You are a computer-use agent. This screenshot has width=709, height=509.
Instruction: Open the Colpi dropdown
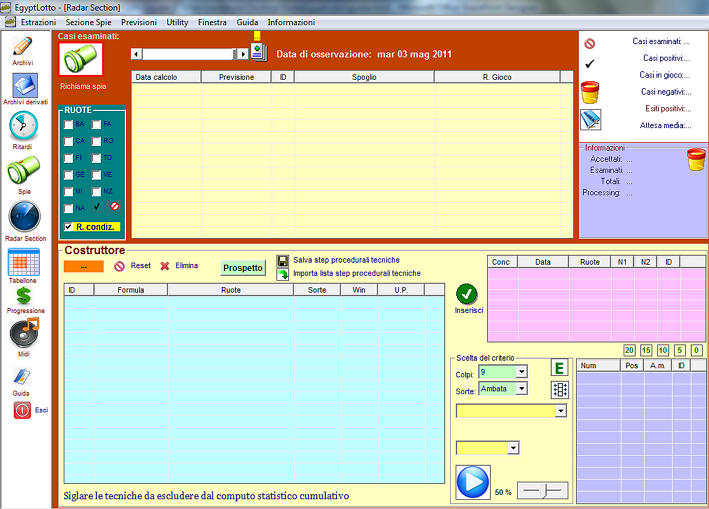pos(521,372)
